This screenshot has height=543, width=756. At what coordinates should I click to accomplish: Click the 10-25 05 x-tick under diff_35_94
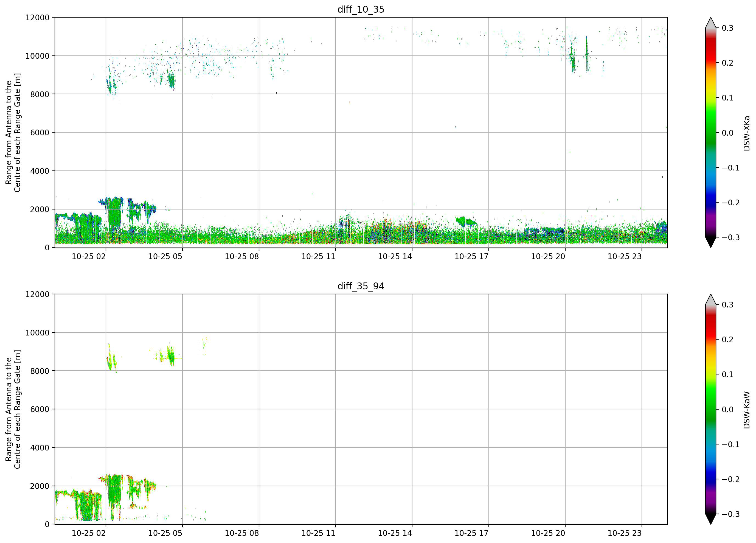165,533
